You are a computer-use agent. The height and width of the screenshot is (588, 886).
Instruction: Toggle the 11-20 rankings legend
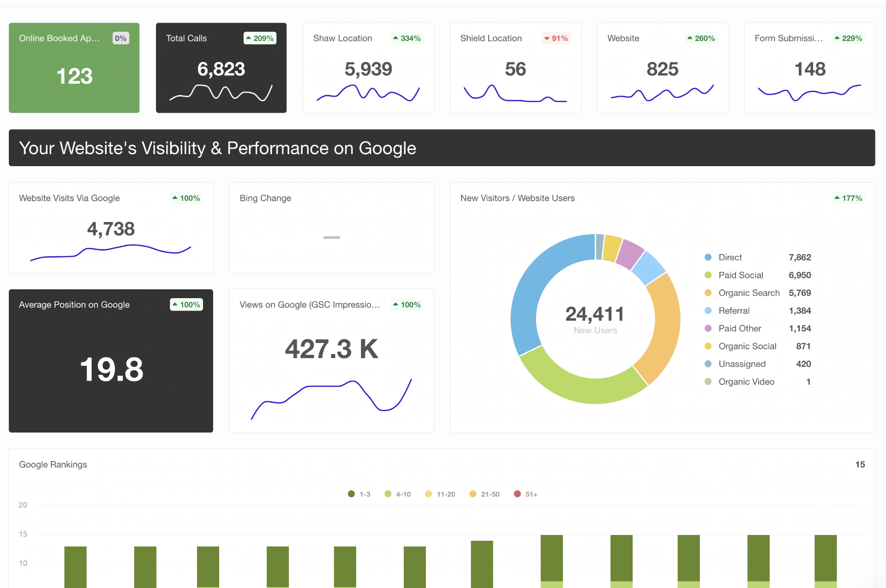pos(440,494)
